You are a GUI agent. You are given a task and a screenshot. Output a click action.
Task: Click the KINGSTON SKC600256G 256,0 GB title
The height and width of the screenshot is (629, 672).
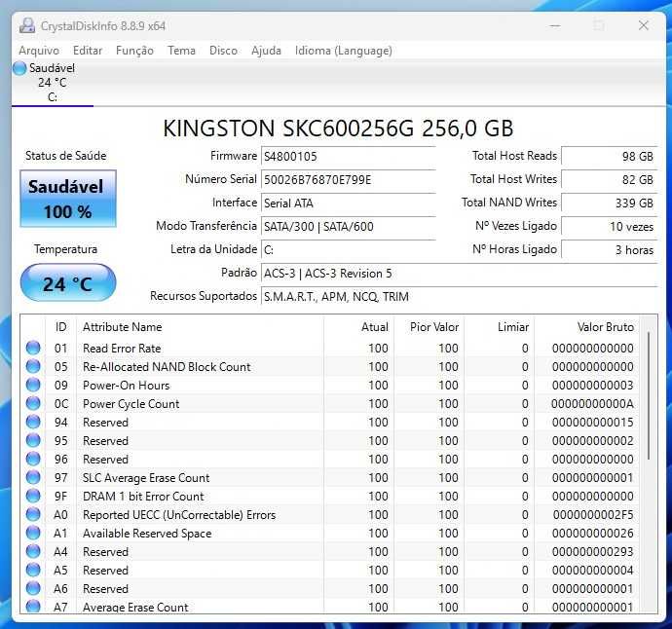click(338, 129)
